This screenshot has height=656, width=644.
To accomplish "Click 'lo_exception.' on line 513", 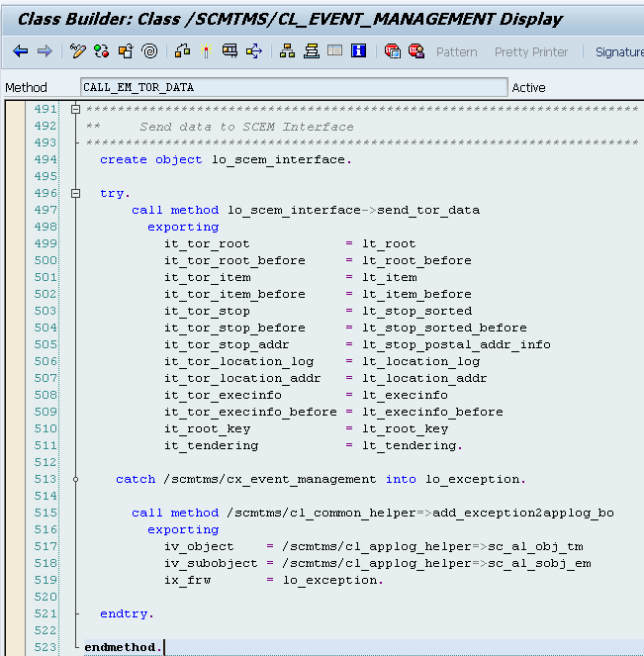I will click(x=476, y=479).
